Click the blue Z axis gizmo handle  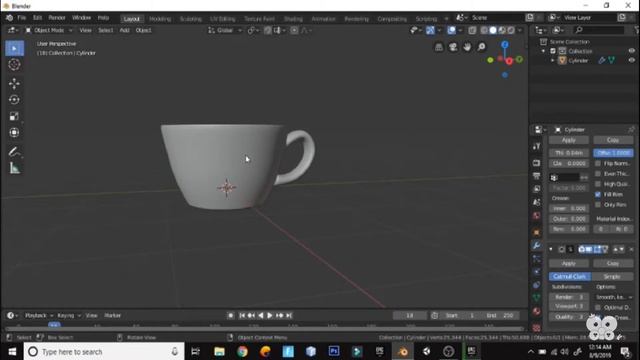click(505, 44)
